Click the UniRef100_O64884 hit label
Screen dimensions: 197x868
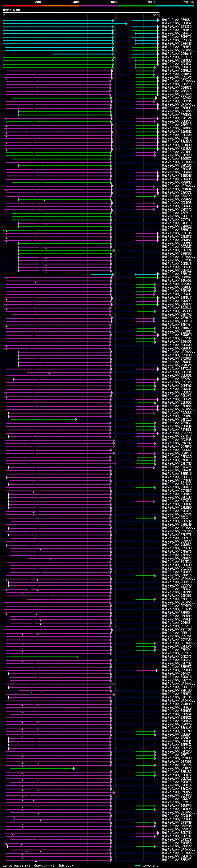176,20
